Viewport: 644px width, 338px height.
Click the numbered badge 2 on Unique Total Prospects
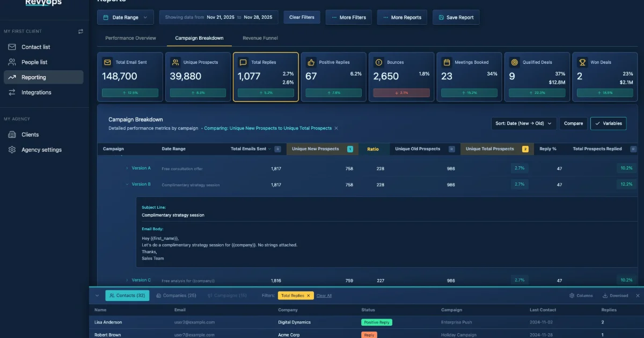[525, 149]
